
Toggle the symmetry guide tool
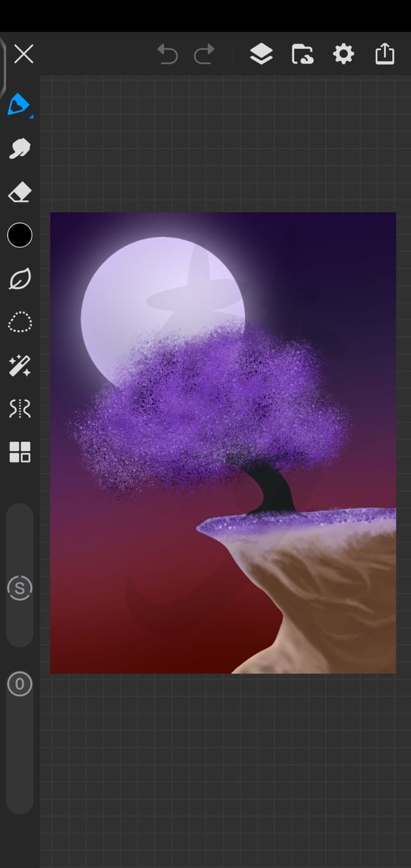(19, 409)
